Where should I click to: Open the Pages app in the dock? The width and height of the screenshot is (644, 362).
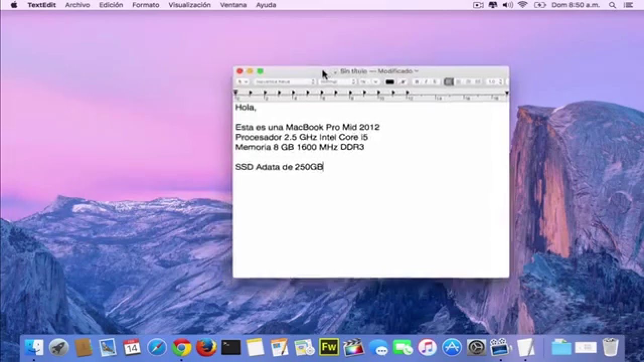tap(279, 347)
